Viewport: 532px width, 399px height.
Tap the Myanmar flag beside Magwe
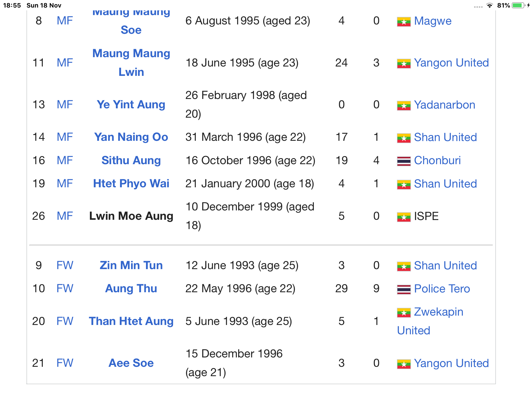point(403,22)
